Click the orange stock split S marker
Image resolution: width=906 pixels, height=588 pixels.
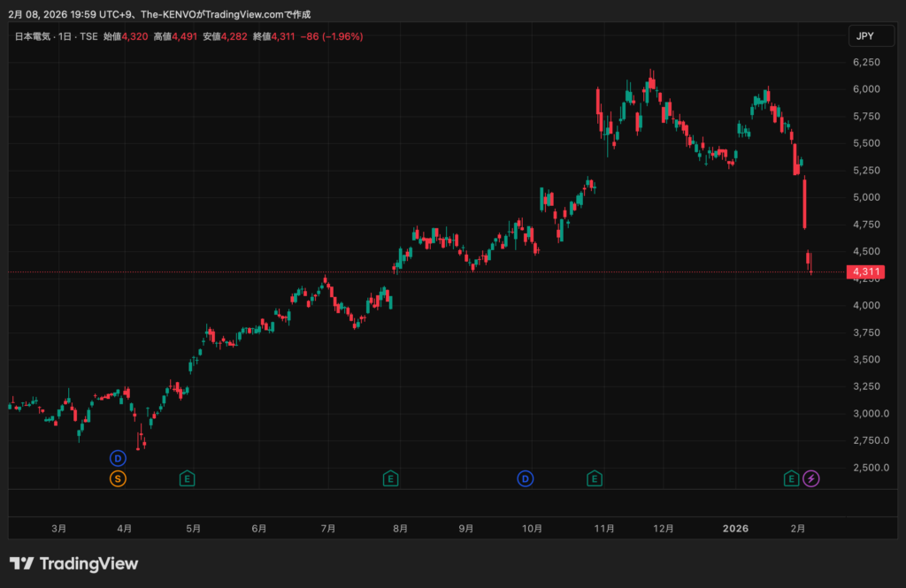pyautogui.click(x=118, y=479)
